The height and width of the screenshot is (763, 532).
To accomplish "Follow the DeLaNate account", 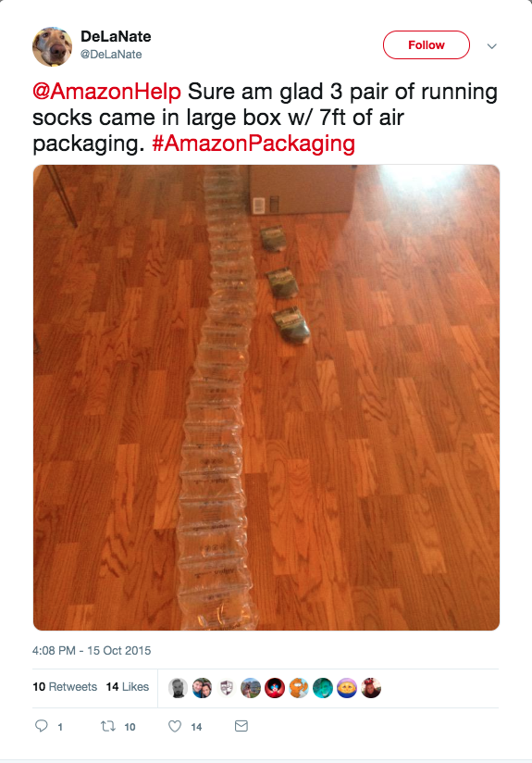I will [427, 44].
